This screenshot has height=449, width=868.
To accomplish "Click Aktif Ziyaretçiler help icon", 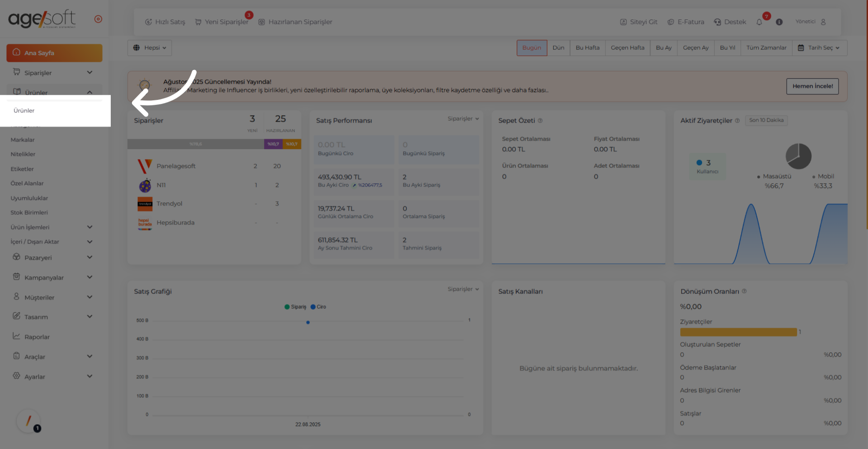I will [x=737, y=121].
